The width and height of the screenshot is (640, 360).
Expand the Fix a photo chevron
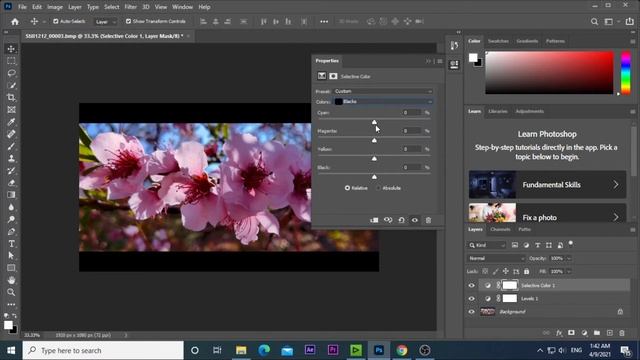pos(616,218)
